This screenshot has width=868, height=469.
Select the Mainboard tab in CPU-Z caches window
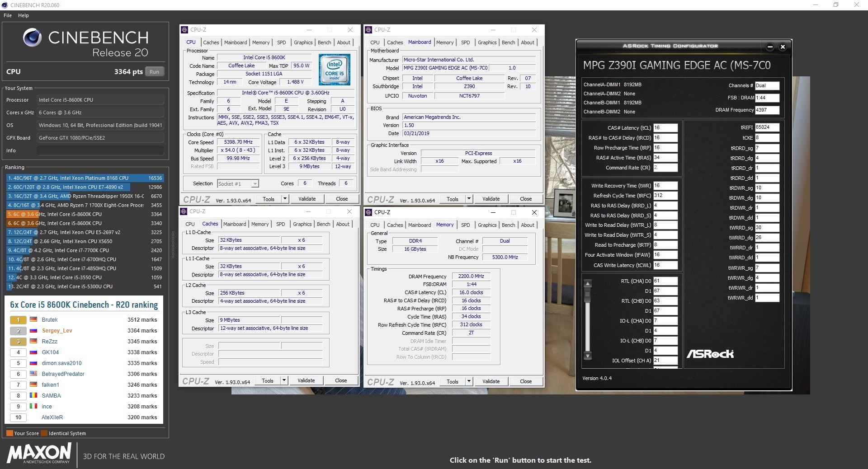point(235,224)
